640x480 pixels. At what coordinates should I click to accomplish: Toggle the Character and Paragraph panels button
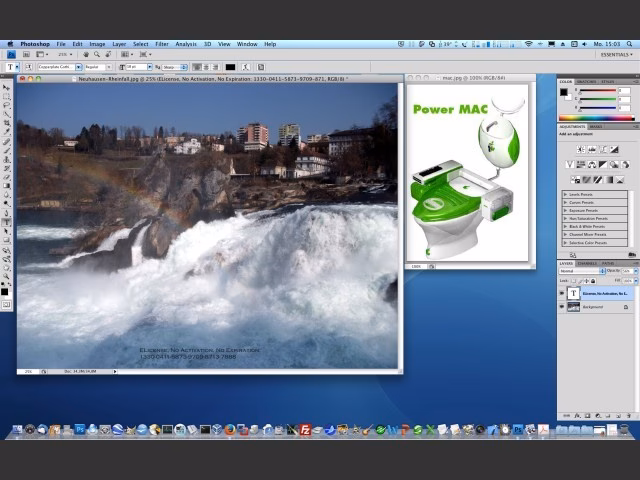coord(261,67)
